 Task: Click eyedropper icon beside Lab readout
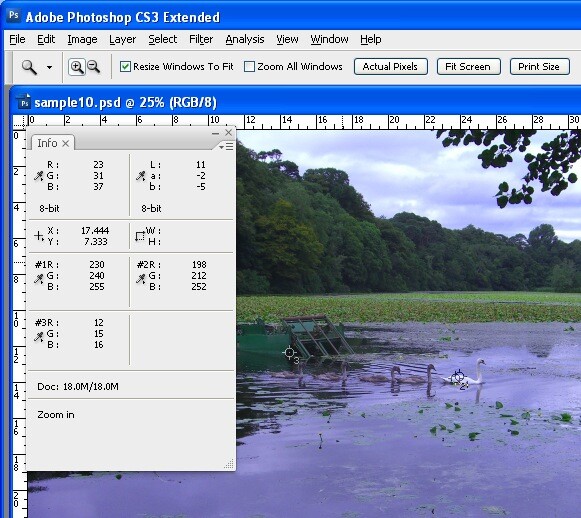140,176
